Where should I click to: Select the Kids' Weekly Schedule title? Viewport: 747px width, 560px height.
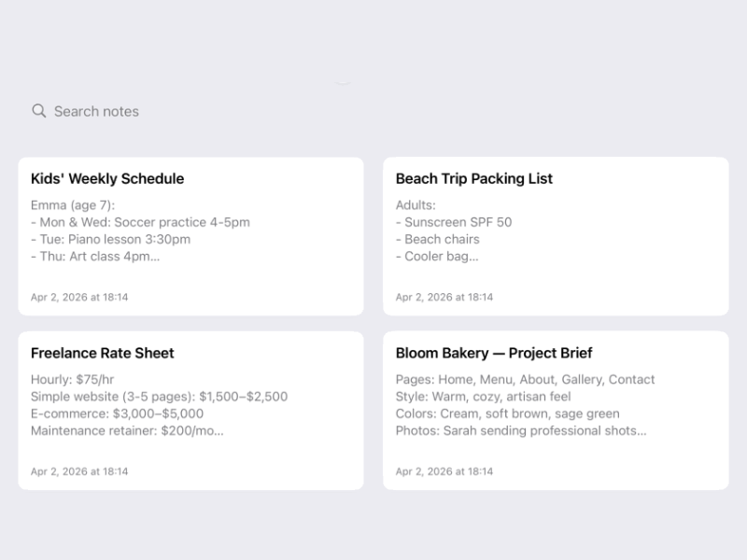(x=107, y=179)
